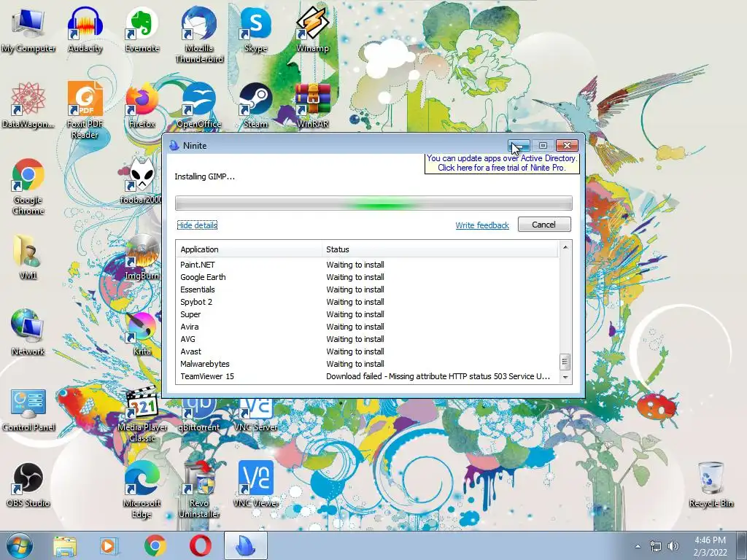Select the ImgBurn desktop shortcut
747x560 pixels.
tap(142, 257)
